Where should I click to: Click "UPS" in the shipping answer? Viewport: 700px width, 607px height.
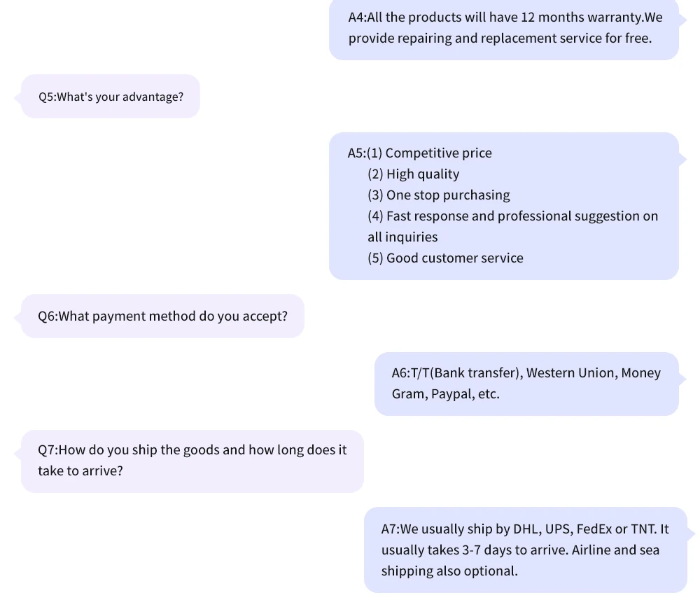(557, 529)
